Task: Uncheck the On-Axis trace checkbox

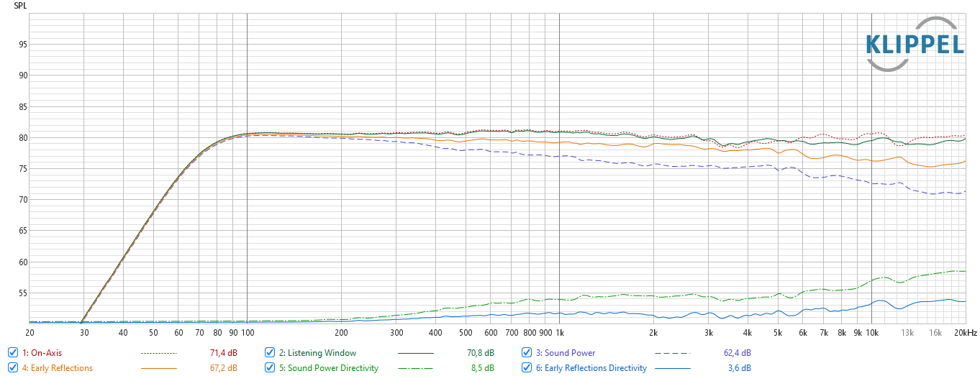Action: click(13, 353)
